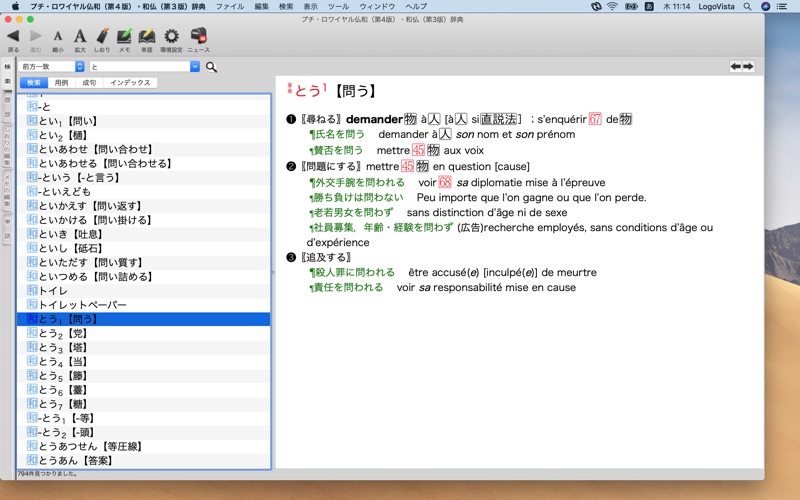Click LogoVista in the menu bar
Image resolution: width=800 pixels, height=500 pixels.
(716, 6)
